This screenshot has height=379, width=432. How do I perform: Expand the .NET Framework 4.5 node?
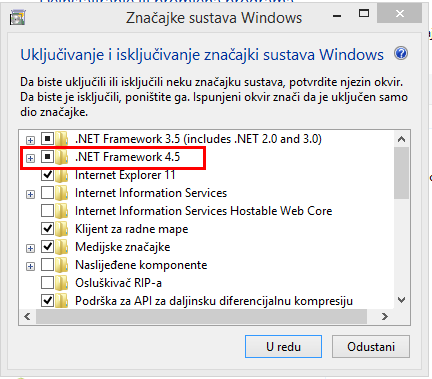tap(30, 158)
